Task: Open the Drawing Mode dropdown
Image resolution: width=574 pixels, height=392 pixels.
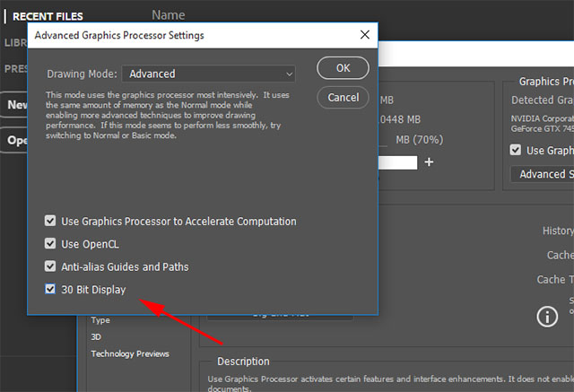Action: (x=208, y=74)
